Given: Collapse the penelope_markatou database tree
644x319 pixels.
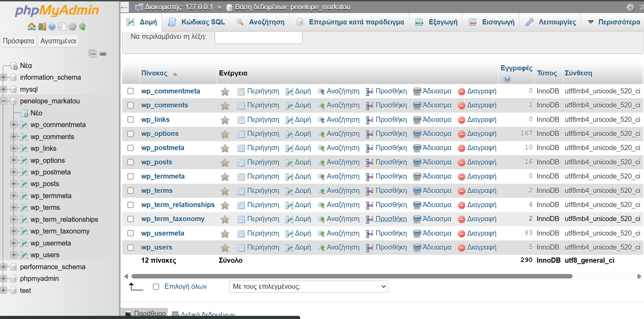Looking at the screenshot, I should point(4,101).
